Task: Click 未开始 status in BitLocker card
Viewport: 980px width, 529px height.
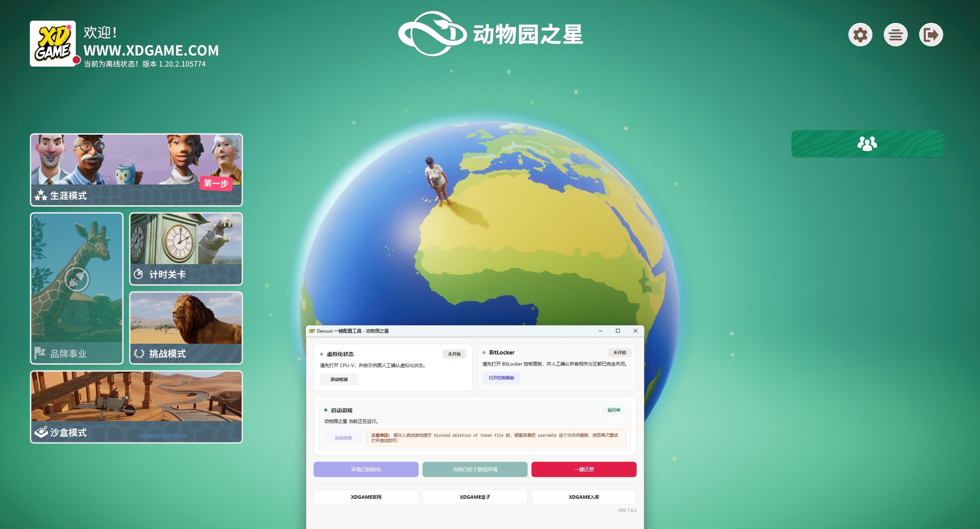Action: pyautogui.click(x=619, y=353)
